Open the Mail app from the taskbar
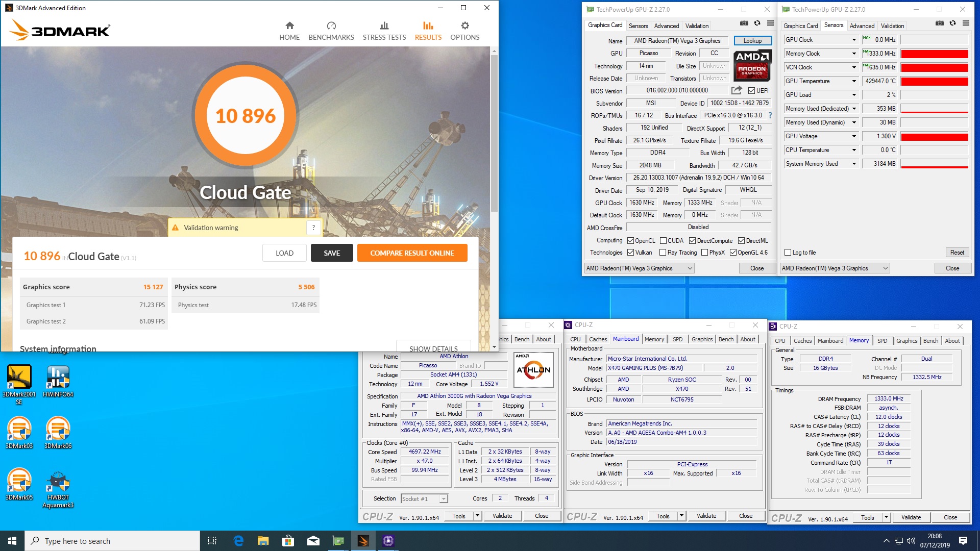The width and height of the screenshot is (980, 551). coord(313,541)
